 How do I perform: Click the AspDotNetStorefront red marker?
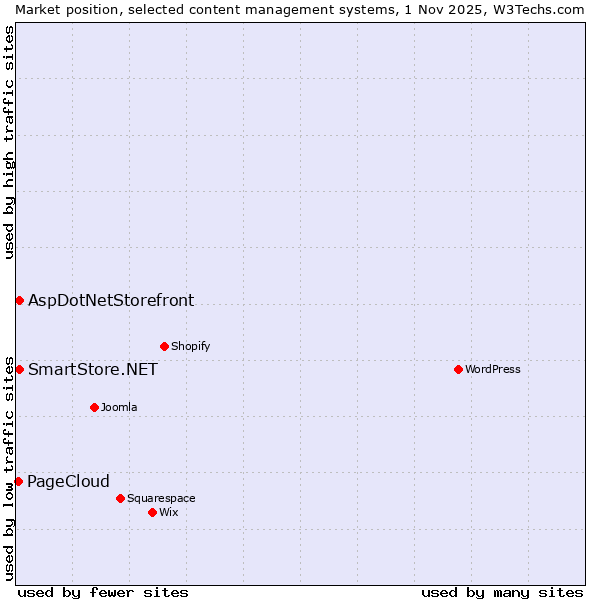(x=19, y=300)
